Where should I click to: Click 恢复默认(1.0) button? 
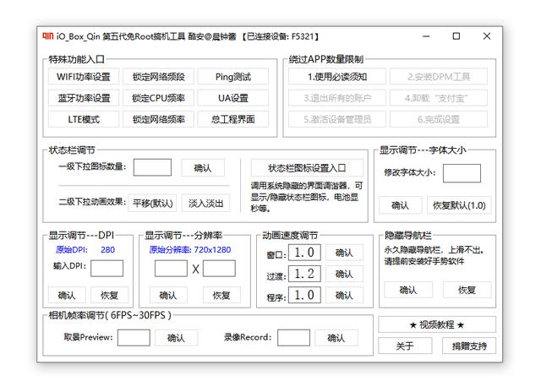point(459,205)
